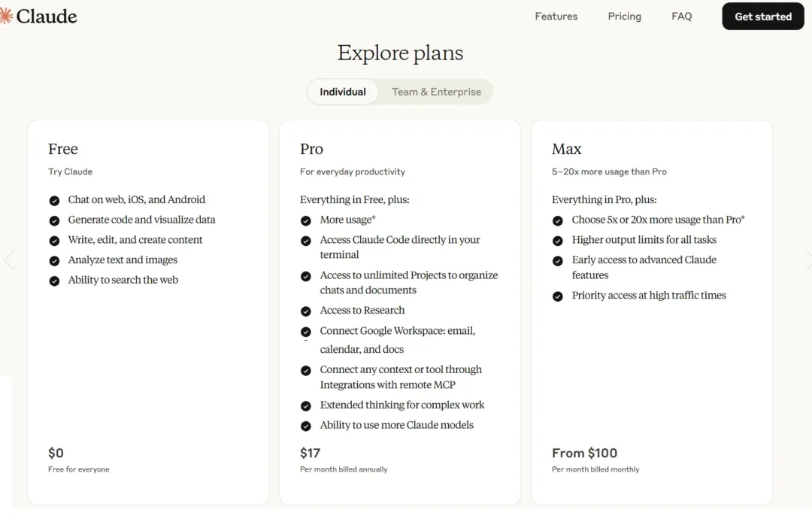The height and width of the screenshot is (516, 812).
Task: Click the Free plan title
Action: click(63, 149)
